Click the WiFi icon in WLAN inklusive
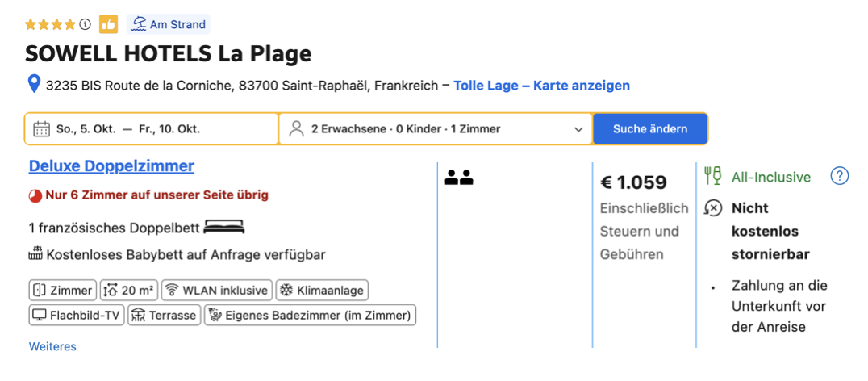This screenshot has width=868, height=381. pos(172,290)
